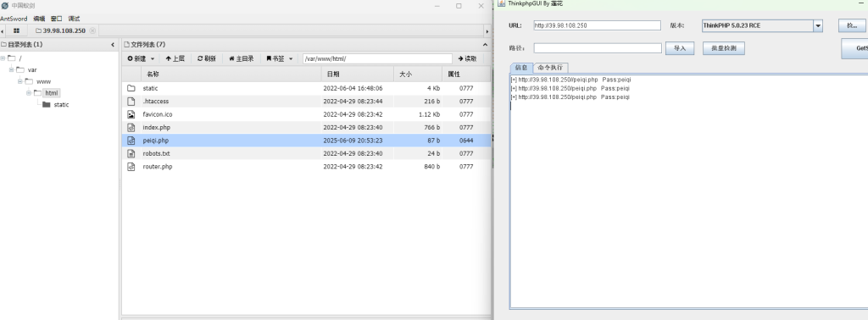Click the ThinkphpGUI Java title icon
This screenshot has height=320, width=868.
coord(501,3)
